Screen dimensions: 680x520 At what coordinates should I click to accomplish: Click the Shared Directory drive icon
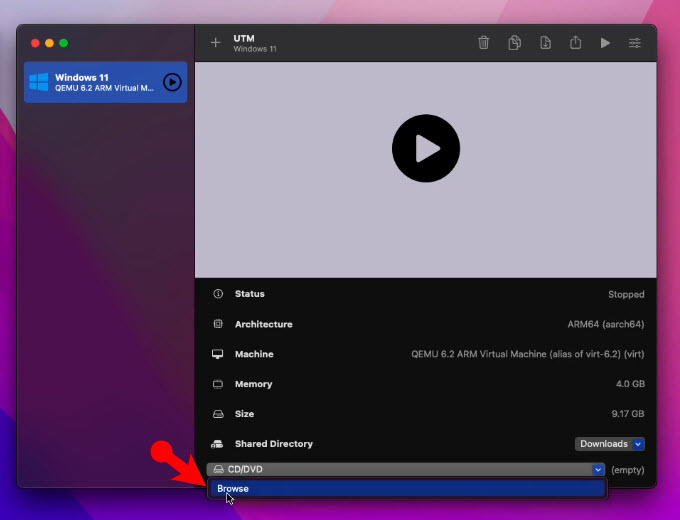217,444
